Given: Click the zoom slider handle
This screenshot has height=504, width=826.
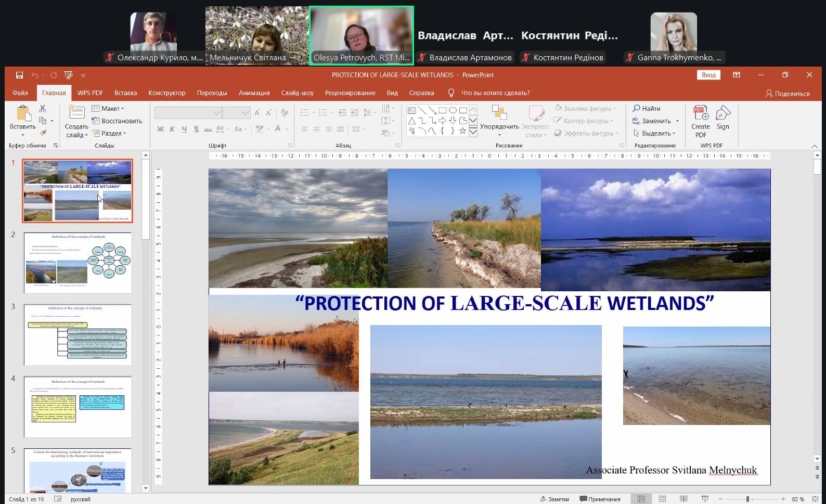Looking at the screenshot, I should (747, 499).
